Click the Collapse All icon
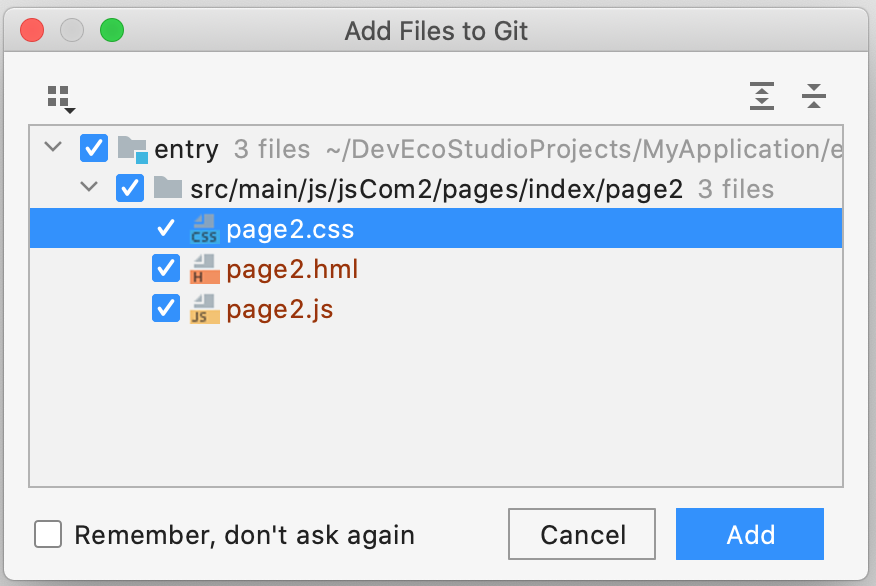Screen dimensions: 876x586 pyautogui.click(x=813, y=96)
